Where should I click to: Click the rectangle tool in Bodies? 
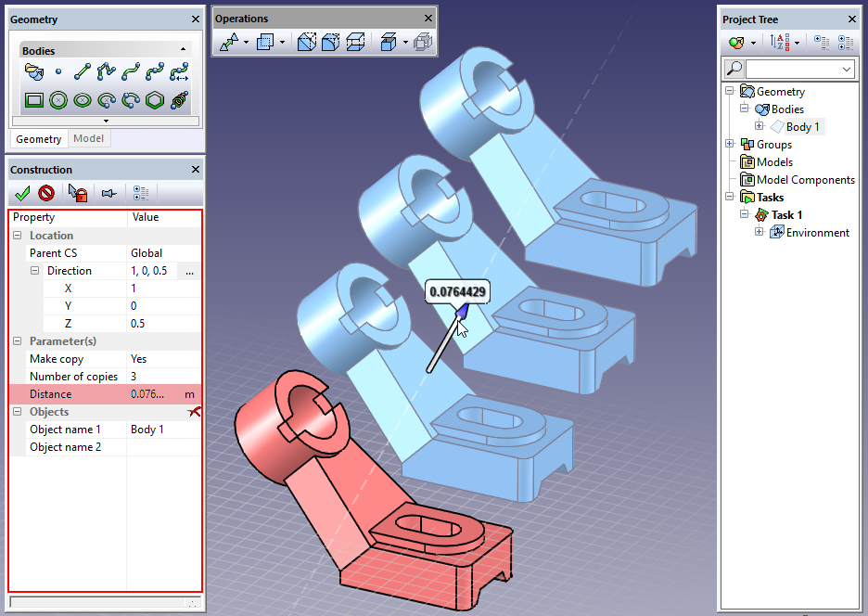(34, 99)
